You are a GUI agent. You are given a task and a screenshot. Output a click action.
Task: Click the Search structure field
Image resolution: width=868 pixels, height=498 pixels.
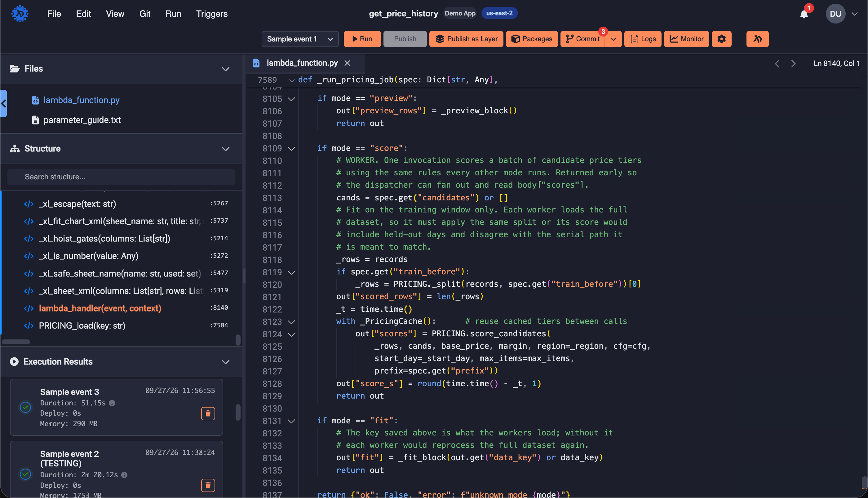tap(121, 177)
